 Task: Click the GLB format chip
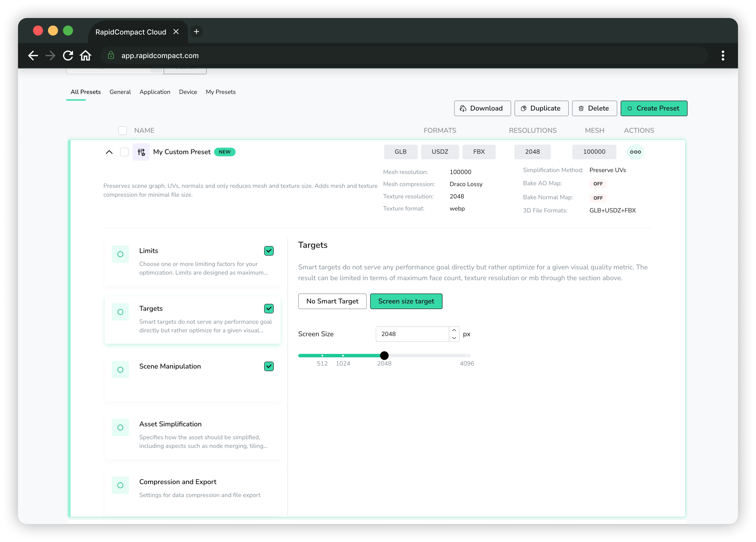coord(401,152)
